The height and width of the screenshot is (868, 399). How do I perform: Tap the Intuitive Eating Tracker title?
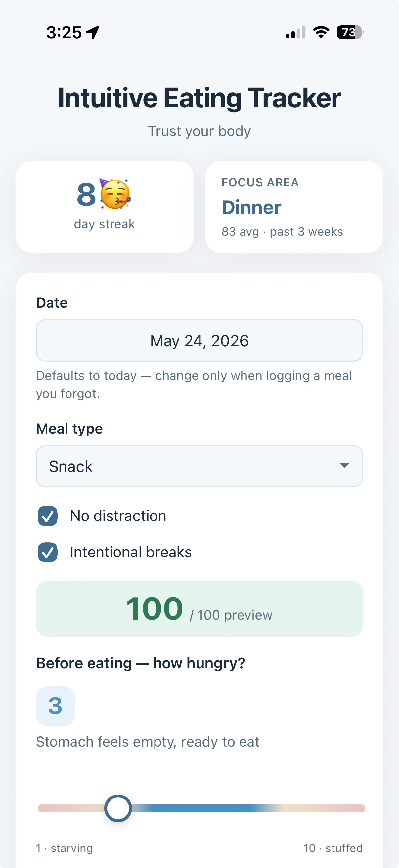point(199,98)
